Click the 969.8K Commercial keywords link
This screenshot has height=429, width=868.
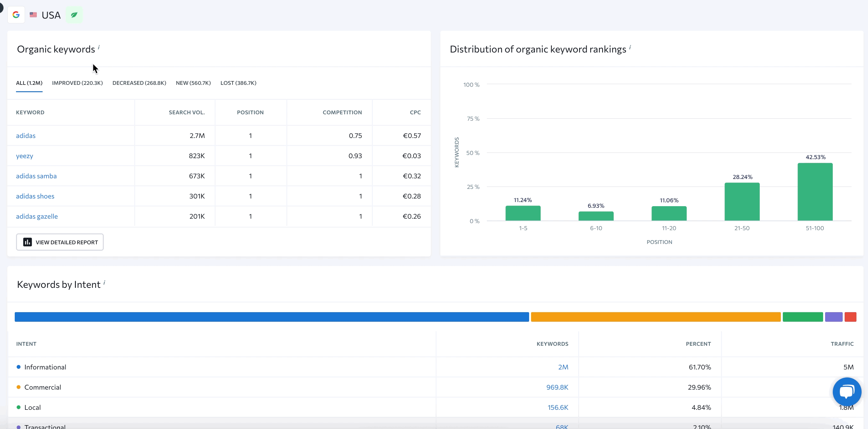click(557, 387)
